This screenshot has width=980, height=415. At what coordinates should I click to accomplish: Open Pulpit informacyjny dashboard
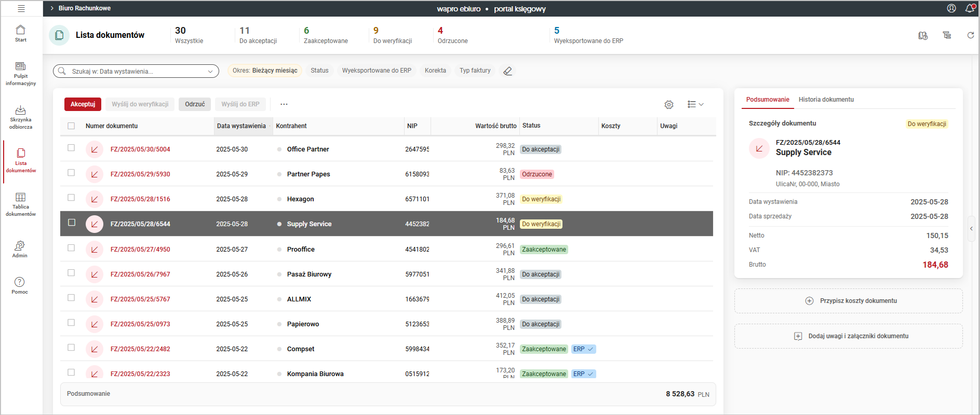click(x=21, y=74)
